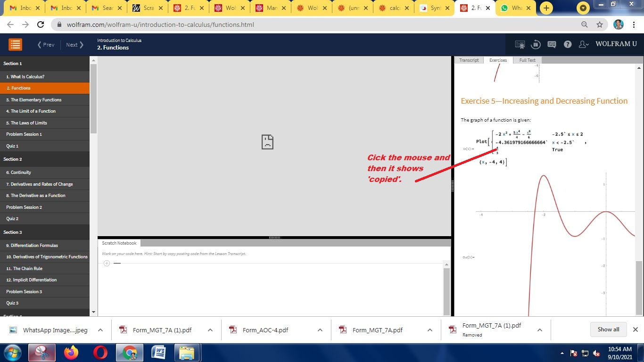Click the Plot code cell in Exercise 5
644x362 pixels.
click(531, 148)
